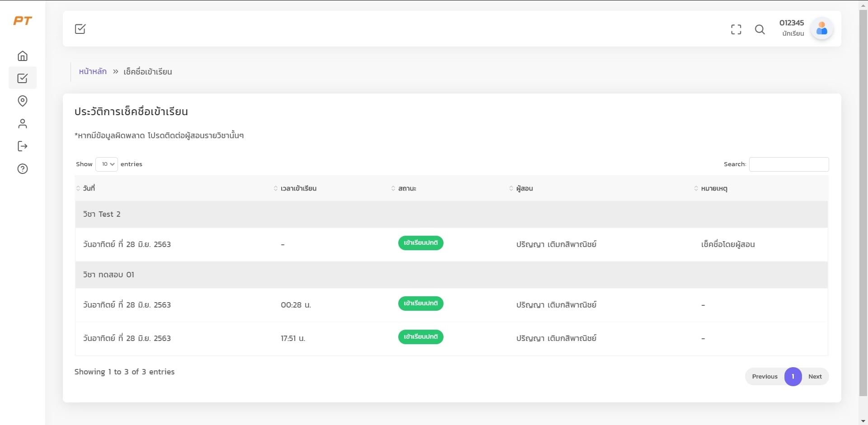Click user ID 012345 in header
The width and height of the screenshot is (868, 425).
(792, 23)
